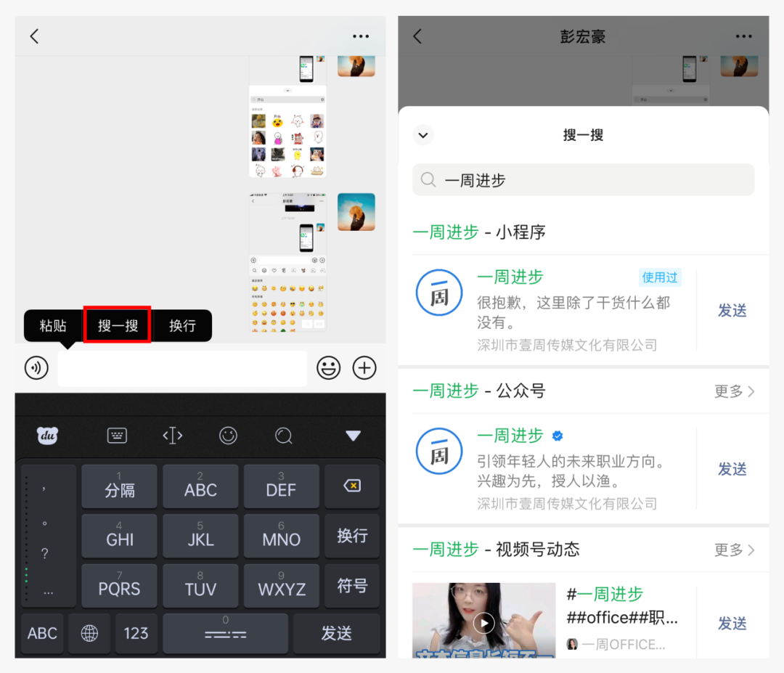This screenshot has height=673, width=784.
Task: Go back from the 彭宏豪 chat
Action: click(x=417, y=36)
